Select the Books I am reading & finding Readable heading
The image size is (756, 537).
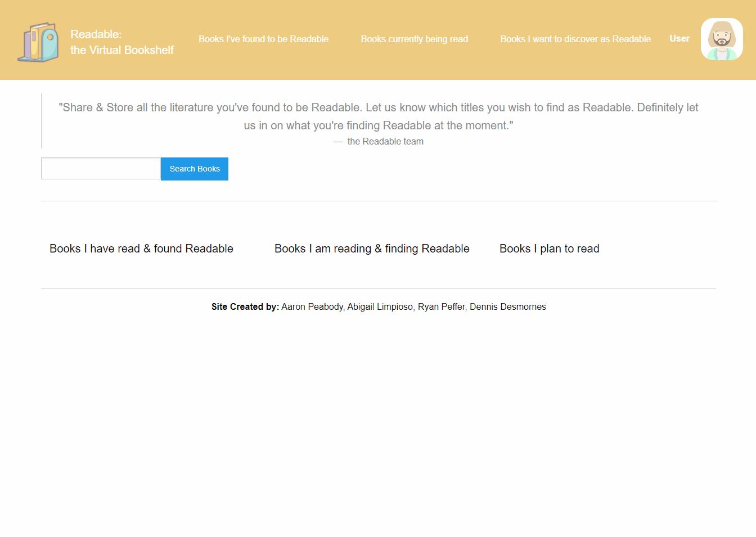coord(372,249)
